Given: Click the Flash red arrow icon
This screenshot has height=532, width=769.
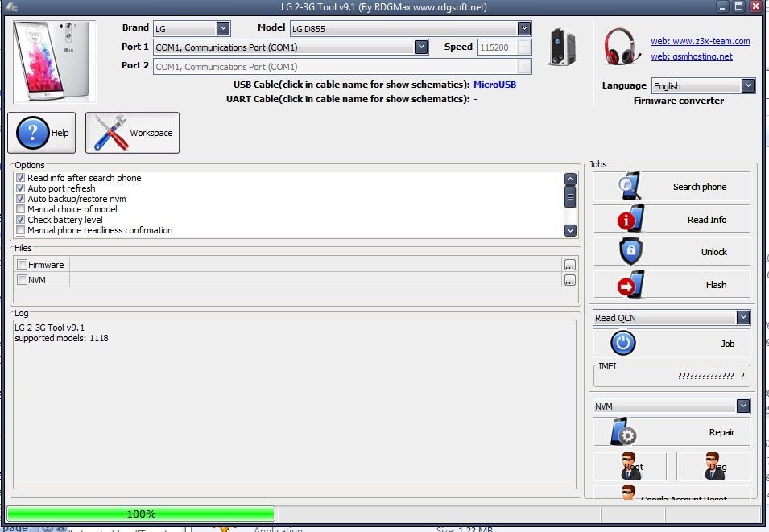Looking at the screenshot, I should (x=630, y=284).
